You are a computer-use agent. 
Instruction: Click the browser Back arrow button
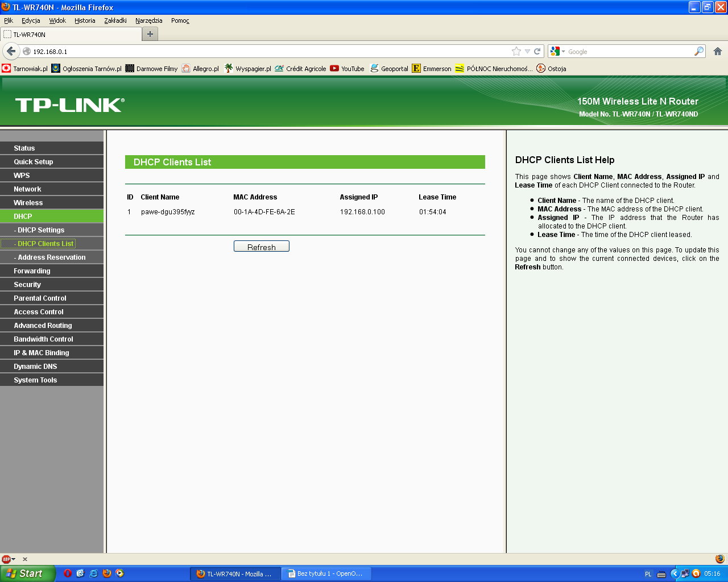point(11,51)
